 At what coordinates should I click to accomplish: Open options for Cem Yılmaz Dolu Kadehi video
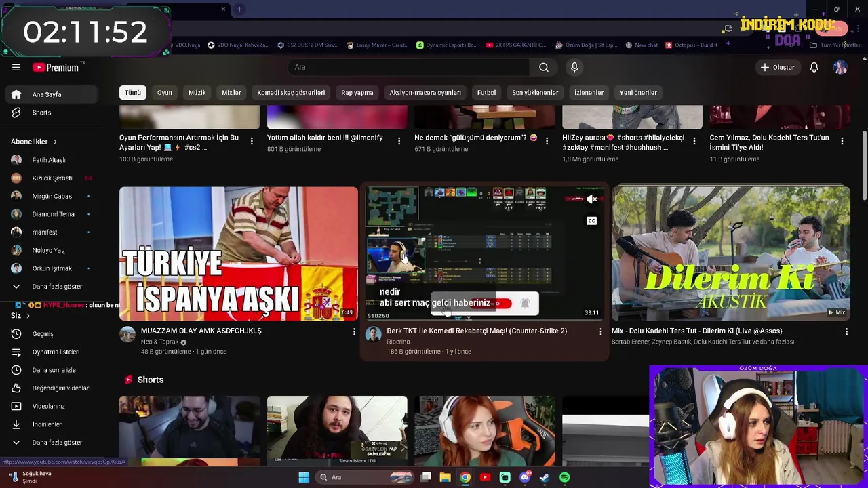(842, 141)
